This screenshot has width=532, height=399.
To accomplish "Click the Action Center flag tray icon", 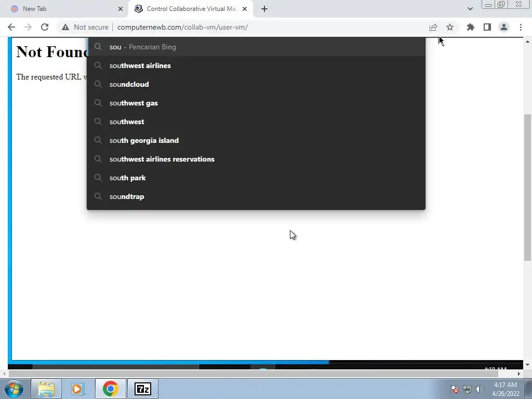I will click(455, 389).
